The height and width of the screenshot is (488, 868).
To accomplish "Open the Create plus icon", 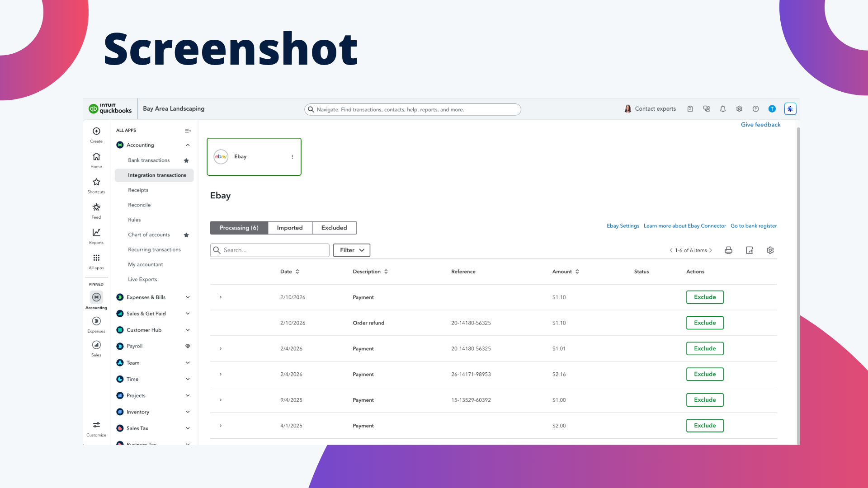I will (x=96, y=131).
